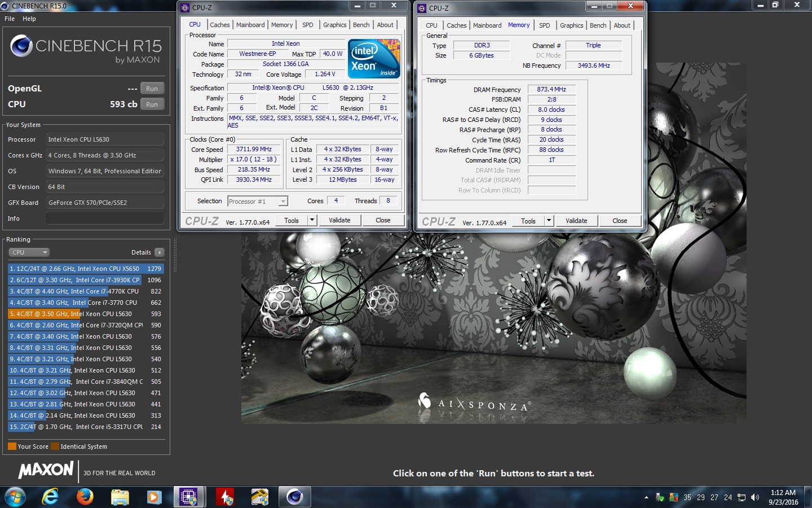The width and height of the screenshot is (812, 508).
Task: Open CPU tab in right CPU-Z window
Action: click(431, 25)
